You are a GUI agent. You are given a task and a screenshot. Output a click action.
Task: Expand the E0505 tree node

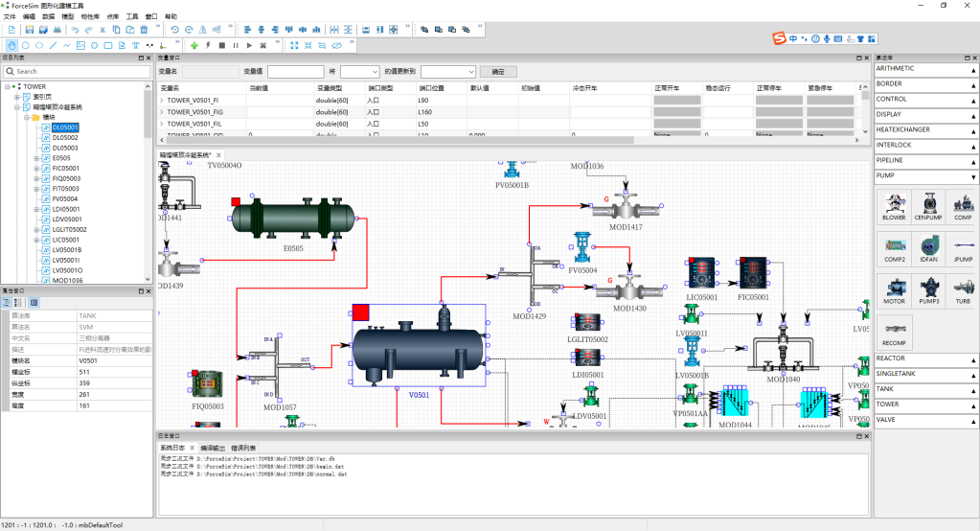pyautogui.click(x=36, y=158)
